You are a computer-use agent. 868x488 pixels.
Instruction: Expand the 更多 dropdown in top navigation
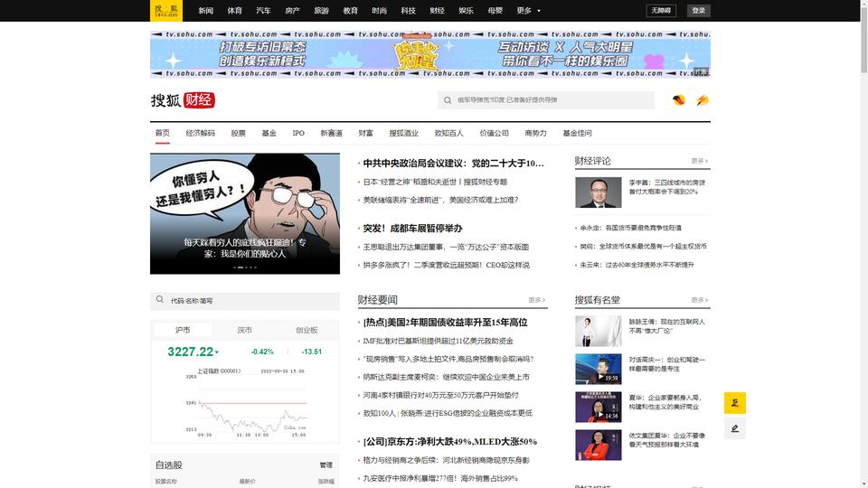pos(528,11)
